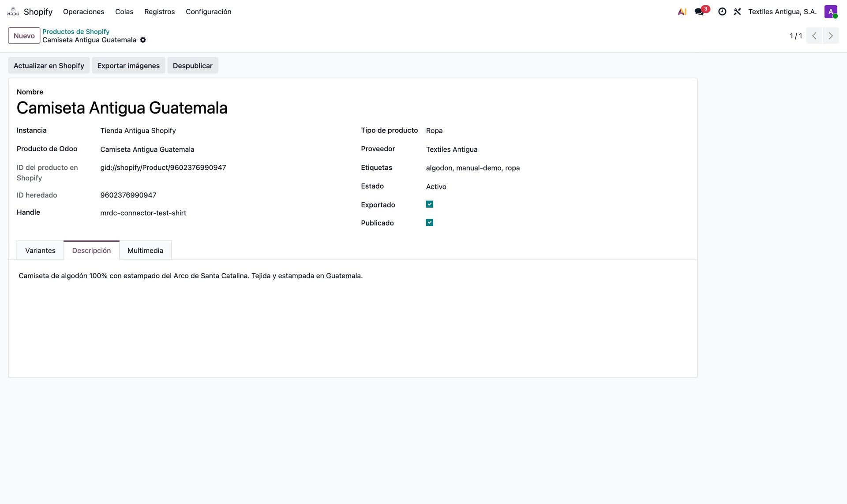847x504 pixels.
Task: Click the ID heredado value 9602376990947
Action: pyautogui.click(x=128, y=195)
